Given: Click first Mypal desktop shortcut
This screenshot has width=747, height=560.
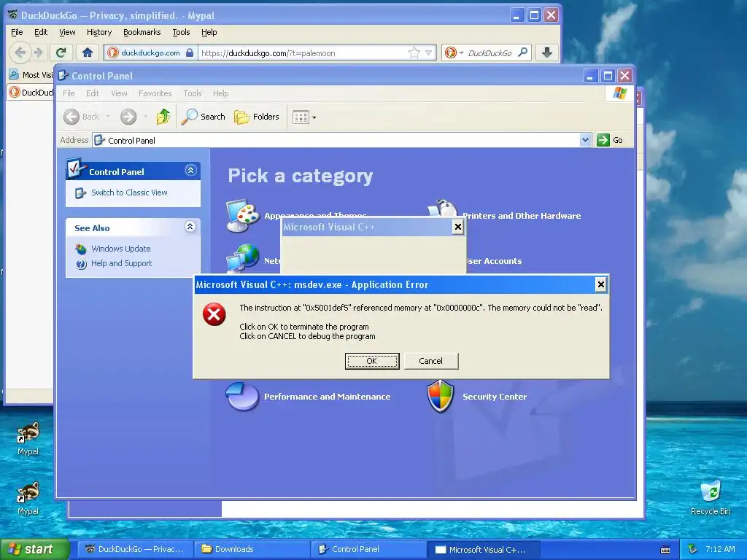Looking at the screenshot, I should point(28,438).
